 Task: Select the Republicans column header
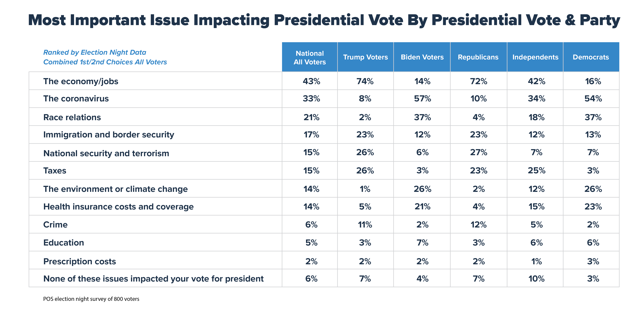click(x=478, y=57)
